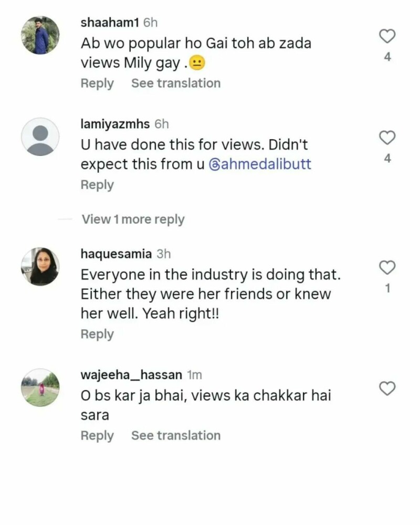
Task: See translation of wajeeha_hassan's comment
Action: (x=176, y=436)
